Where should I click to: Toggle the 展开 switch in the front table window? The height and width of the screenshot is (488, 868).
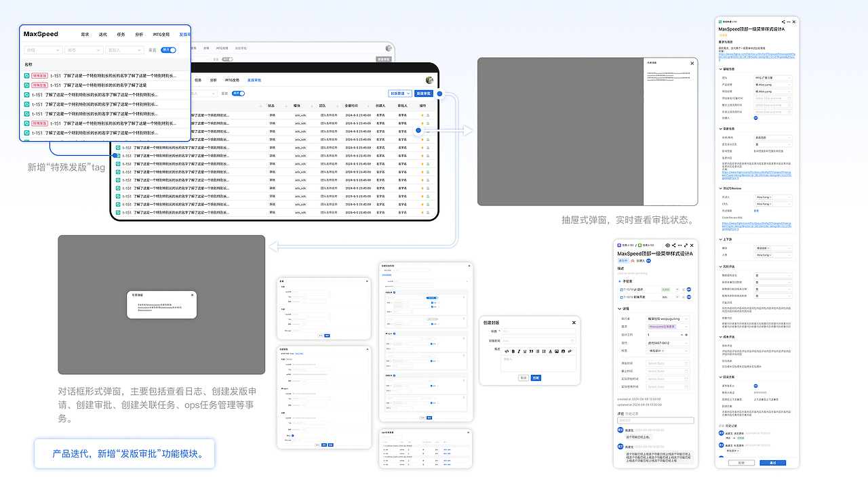[x=238, y=94]
